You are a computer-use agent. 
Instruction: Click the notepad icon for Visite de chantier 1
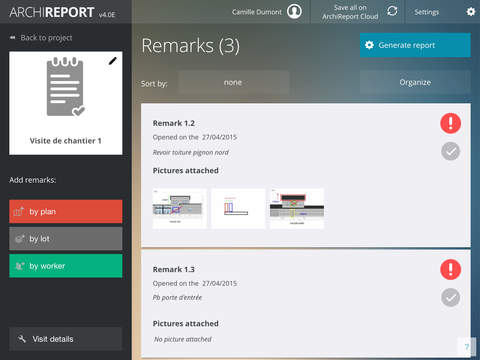[x=66, y=87]
